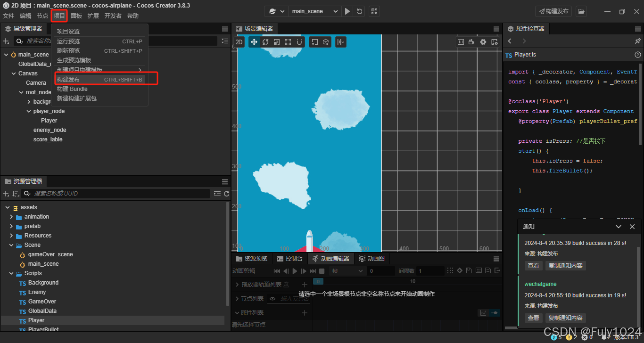Switch the animation view to keyframe mode
The image size is (644, 343).
point(495,313)
